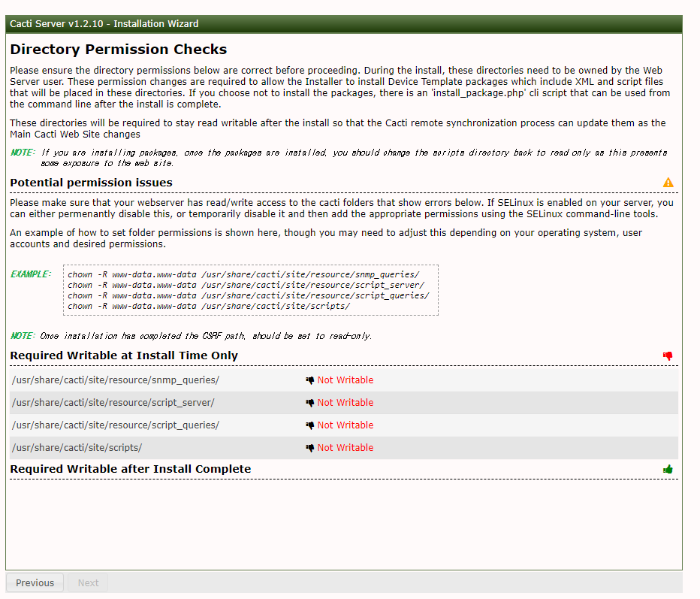Viewport: 700px width, 599px height.
Task: Click Cacti Server v1.2.10 Installation Wizard title
Action: click(104, 23)
